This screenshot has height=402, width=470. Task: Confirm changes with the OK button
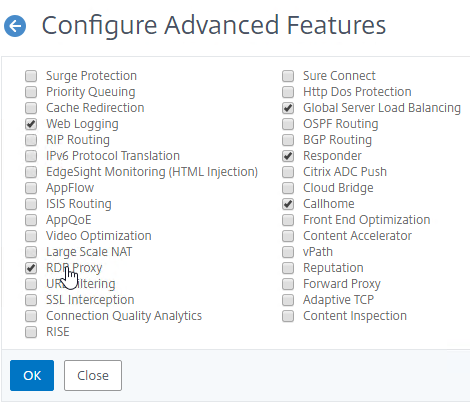[32, 375]
